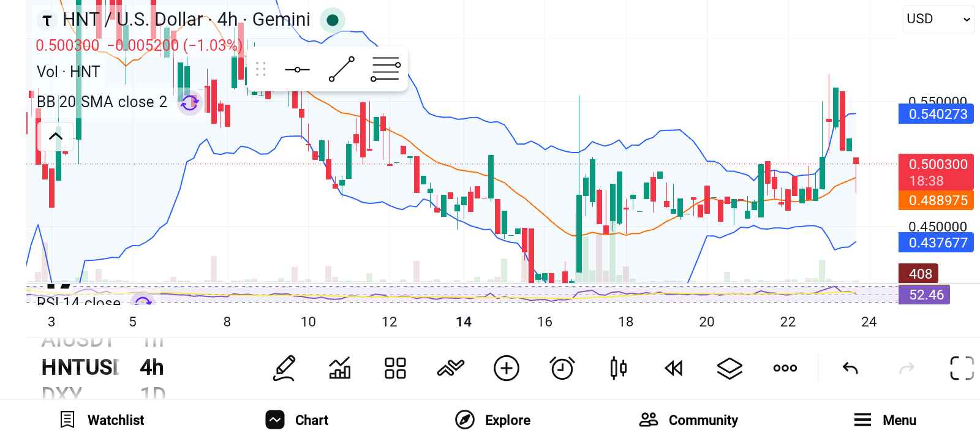Select the pencil drawing tool
Screen dimensions: 980x441
click(x=285, y=368)
